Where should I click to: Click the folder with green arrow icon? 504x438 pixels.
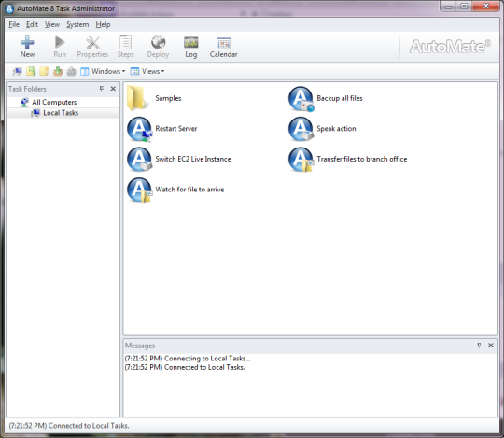point(31,71)
